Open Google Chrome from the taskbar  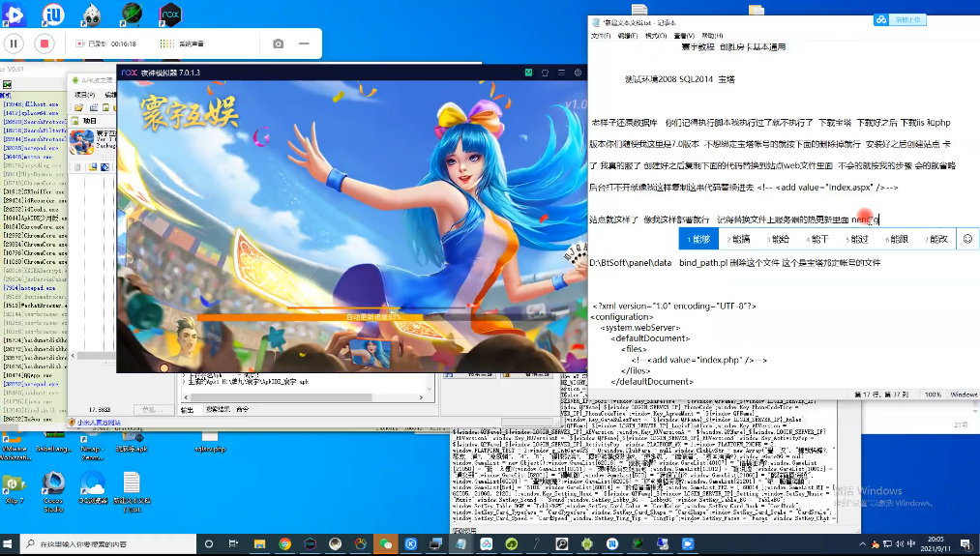pyautogui.click(x=284, y=544)
